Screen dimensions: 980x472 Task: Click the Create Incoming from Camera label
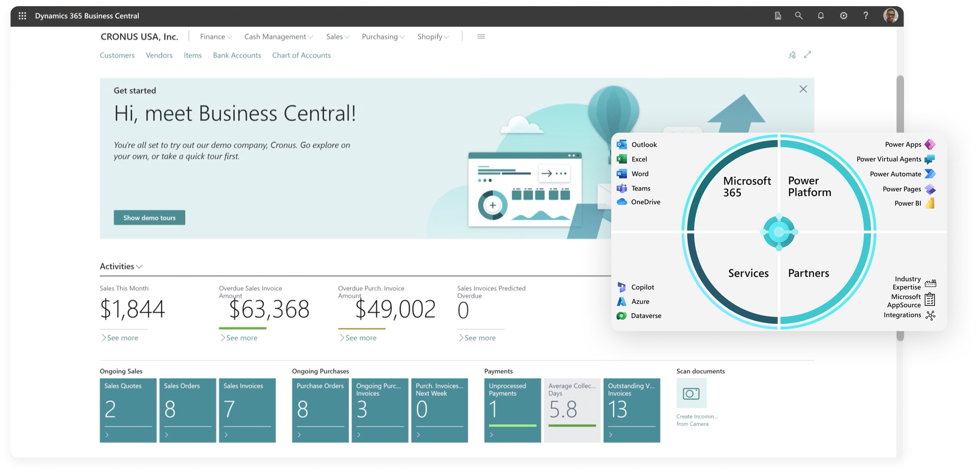[697, 420]
